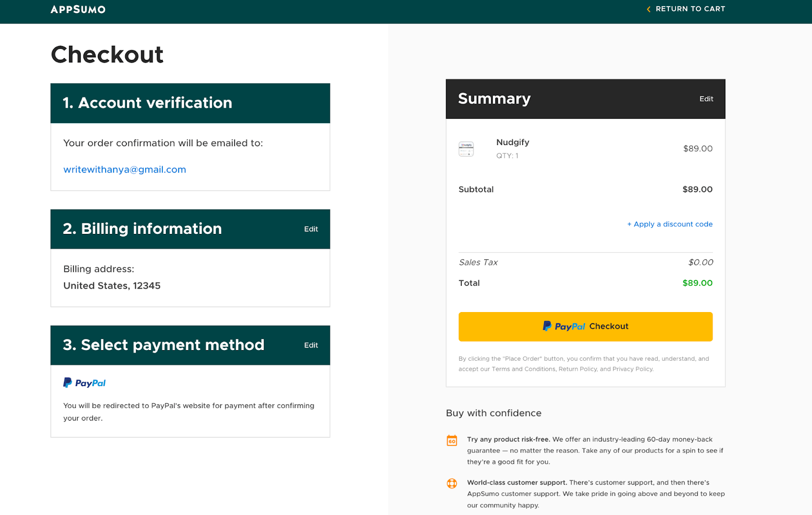Click the 60-day money-back calendar icon

pos(452,440)
